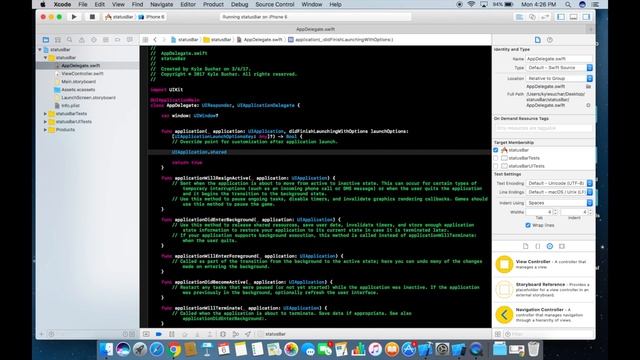This screenshot has height=360, width=640.
Task: Expand the statusBarUITests folder
Action: coord(45,122)
